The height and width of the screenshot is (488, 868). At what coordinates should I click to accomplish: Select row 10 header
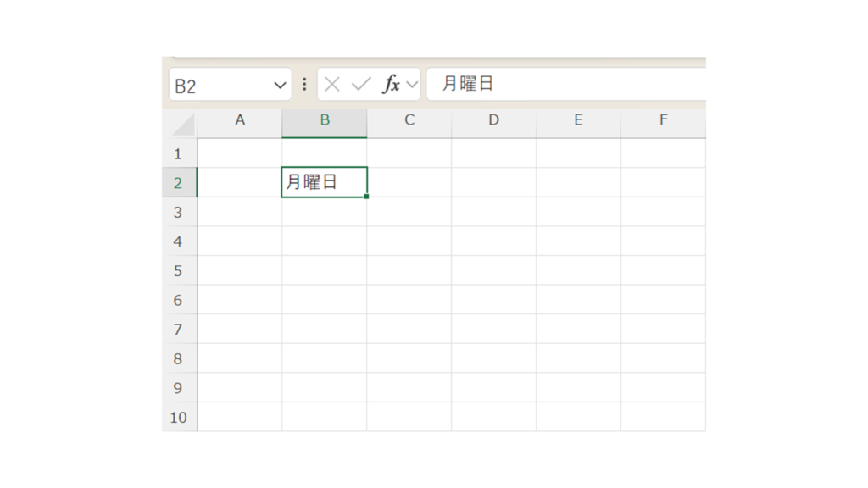[x=179, y=418]
